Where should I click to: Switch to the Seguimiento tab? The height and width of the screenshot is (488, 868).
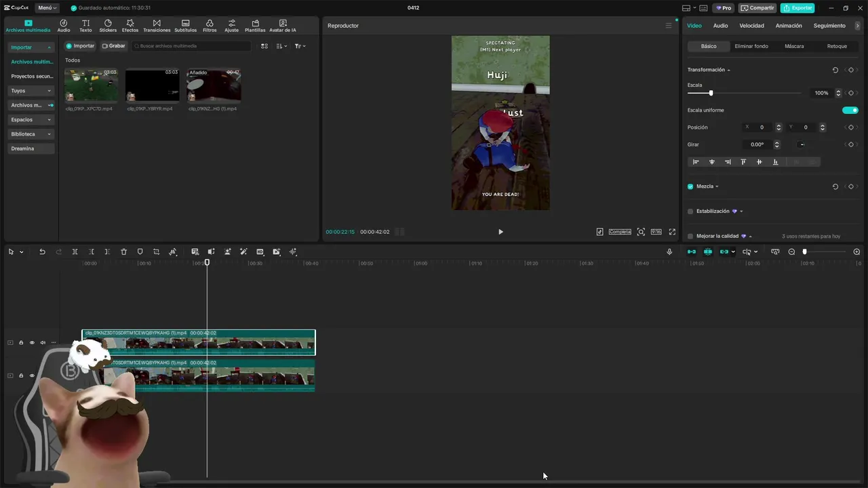pyautogui.click(x=829, y=26)
